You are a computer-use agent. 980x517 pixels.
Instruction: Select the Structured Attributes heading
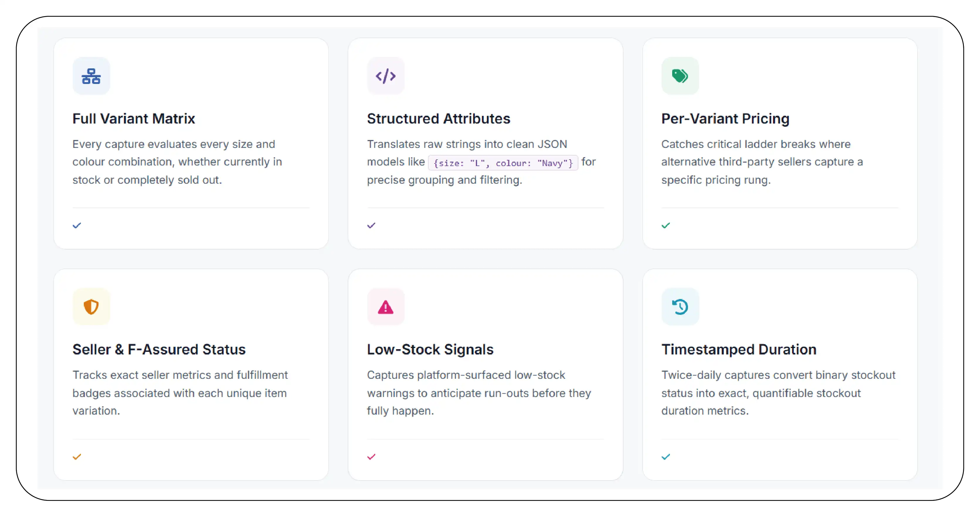438,119
